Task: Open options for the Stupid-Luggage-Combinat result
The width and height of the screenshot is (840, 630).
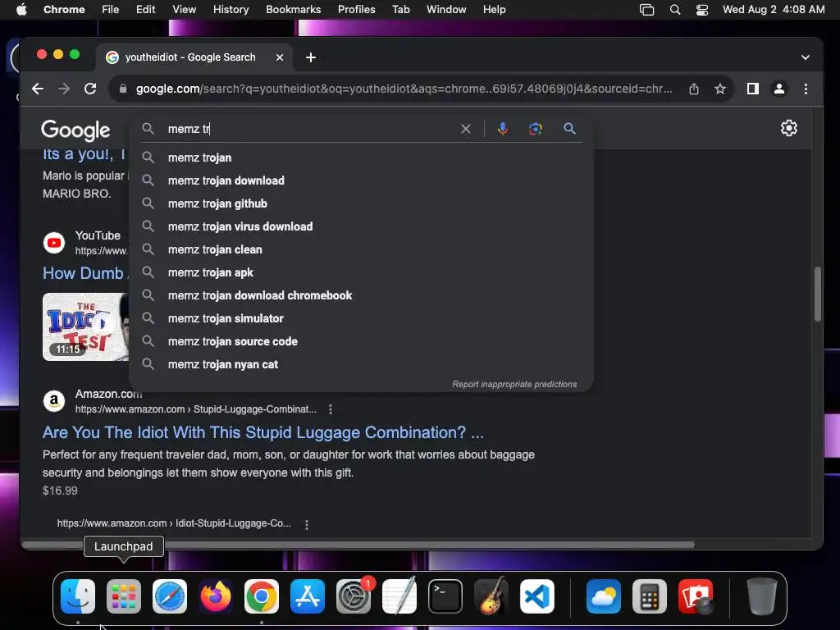Action: 331,409
